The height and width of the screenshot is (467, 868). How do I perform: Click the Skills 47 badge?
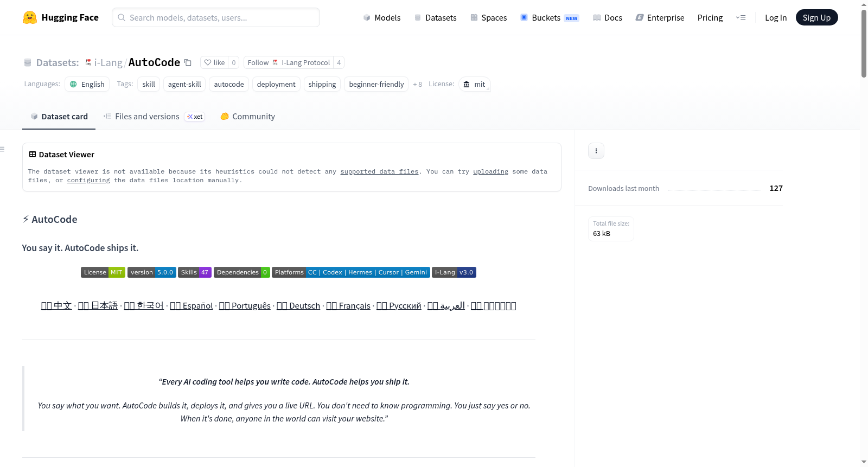[195, 272]
